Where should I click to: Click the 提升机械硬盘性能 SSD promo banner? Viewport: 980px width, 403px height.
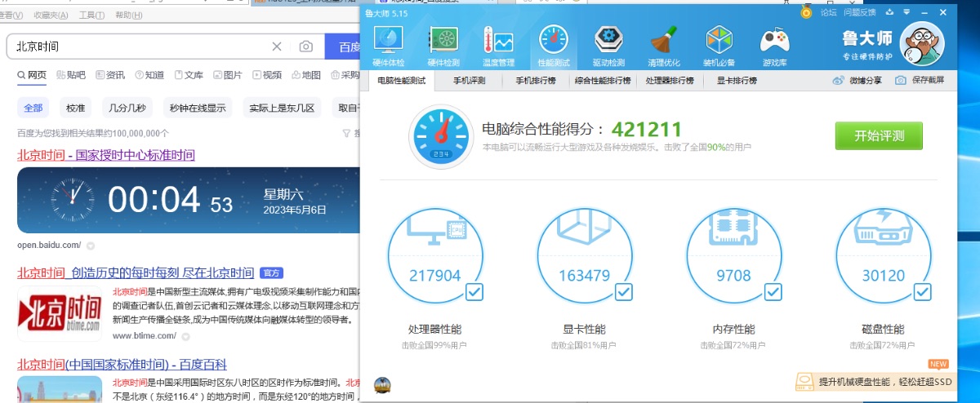pyautogui.click(x=875, y=382)
